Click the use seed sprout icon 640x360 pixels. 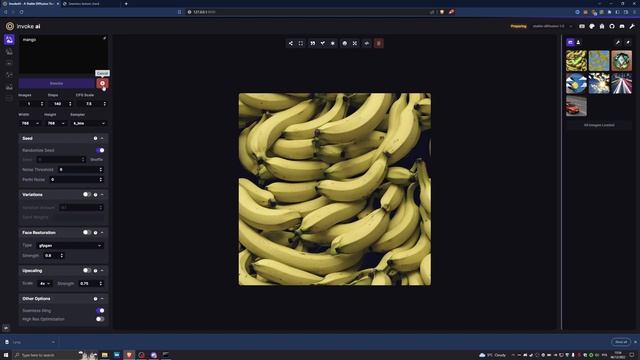tap(323, 43)
